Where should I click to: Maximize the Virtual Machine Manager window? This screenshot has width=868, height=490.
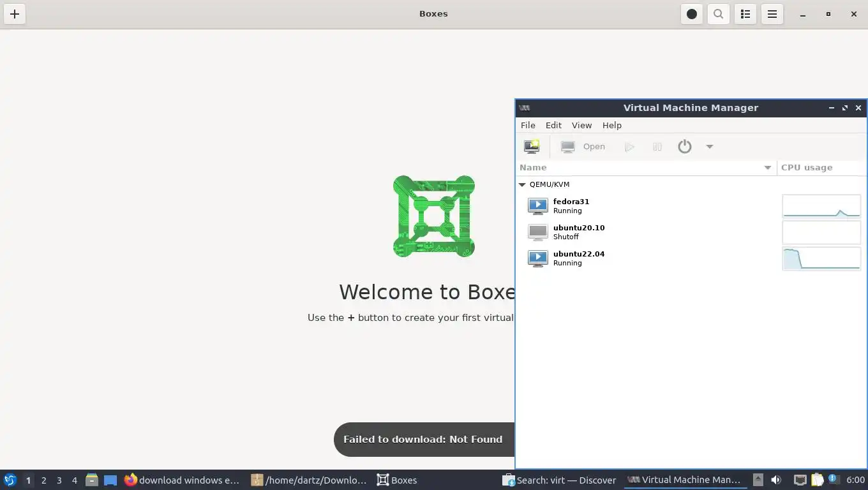tap(845, 108)
